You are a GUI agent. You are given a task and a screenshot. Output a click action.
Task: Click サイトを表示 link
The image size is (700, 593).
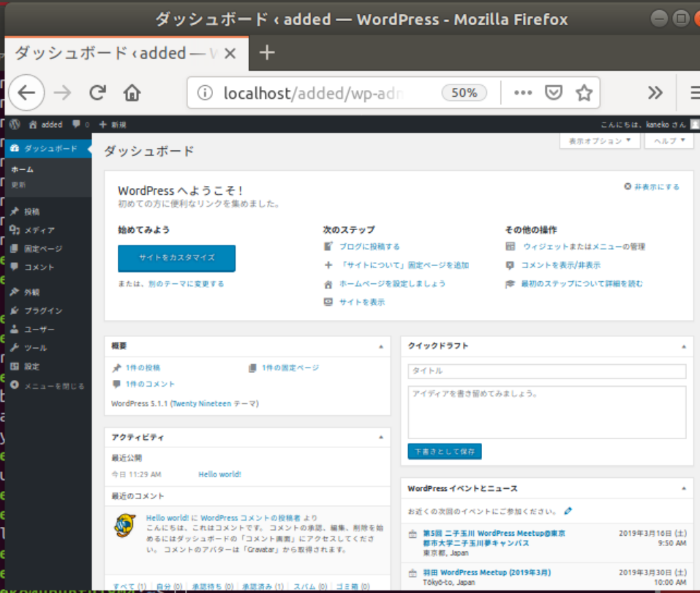point(362,302)
